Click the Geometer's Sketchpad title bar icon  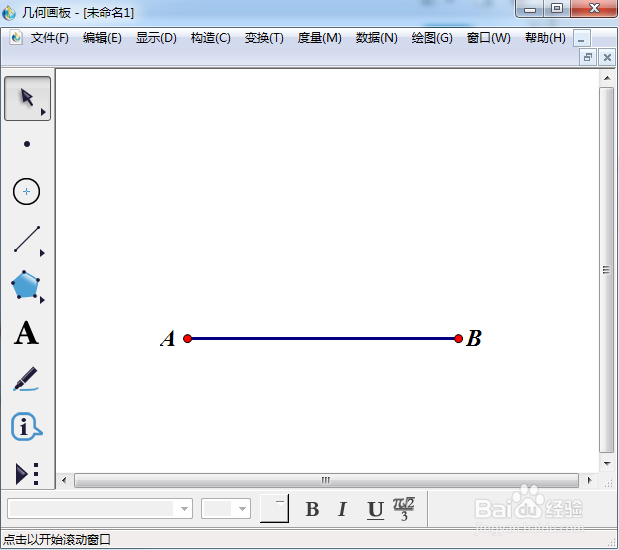coord(9,13)
